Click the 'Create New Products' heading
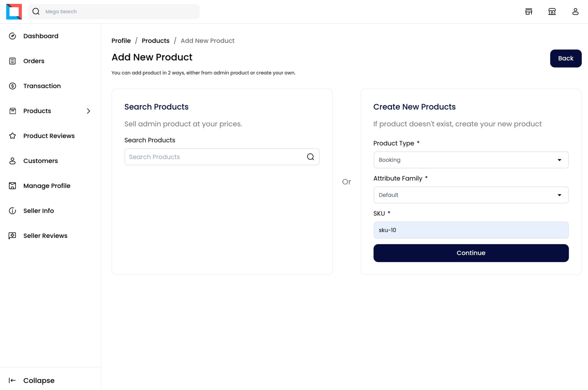 (x=414, y=107)
